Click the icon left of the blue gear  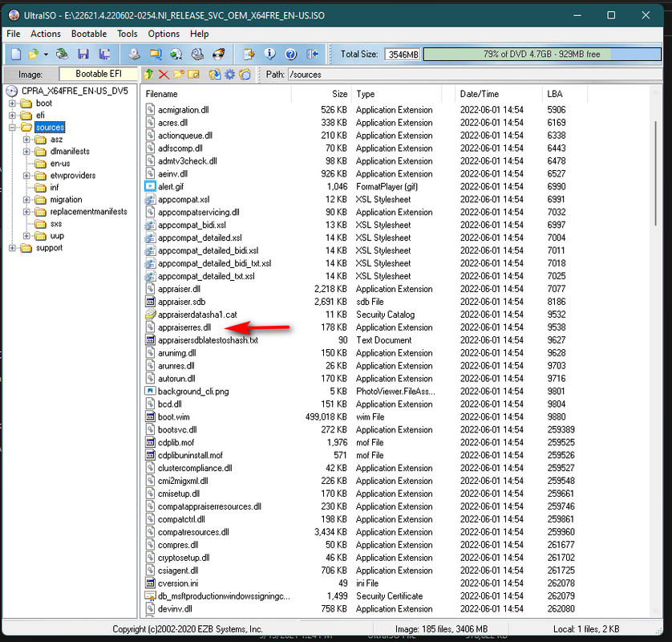tap(215, 75)
